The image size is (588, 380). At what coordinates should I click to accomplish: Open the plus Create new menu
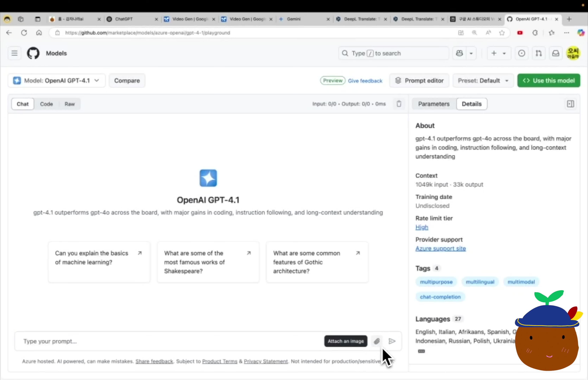point(499,53)
